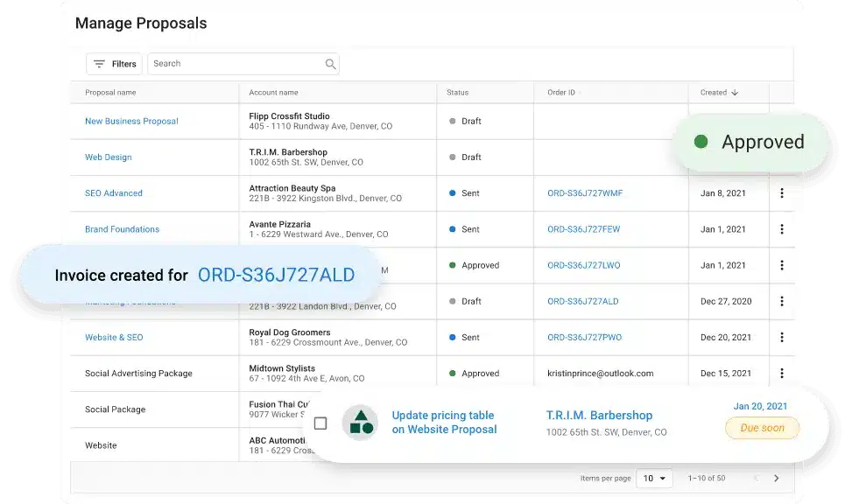The height and width of the screenshot is (504, 852).
Task: Click the Due soon status badge
Action: [762, 428]
